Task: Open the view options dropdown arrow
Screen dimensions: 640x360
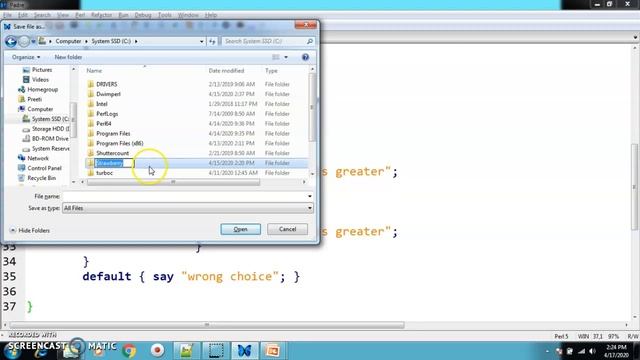Action: pyautogui.click(x=286, y=57)
